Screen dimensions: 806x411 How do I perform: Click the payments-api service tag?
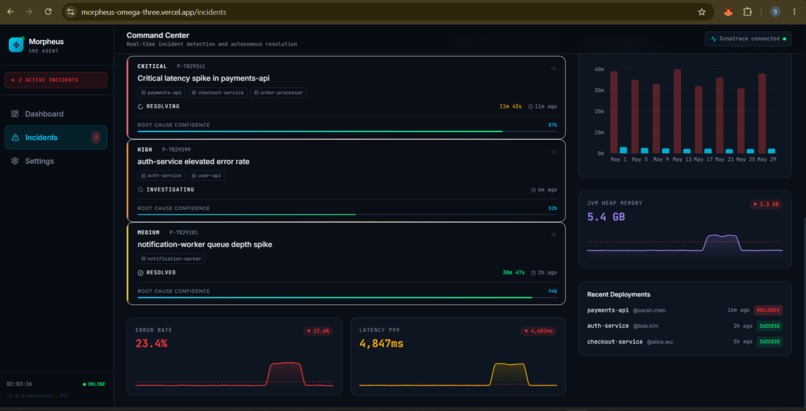(161, 93)
